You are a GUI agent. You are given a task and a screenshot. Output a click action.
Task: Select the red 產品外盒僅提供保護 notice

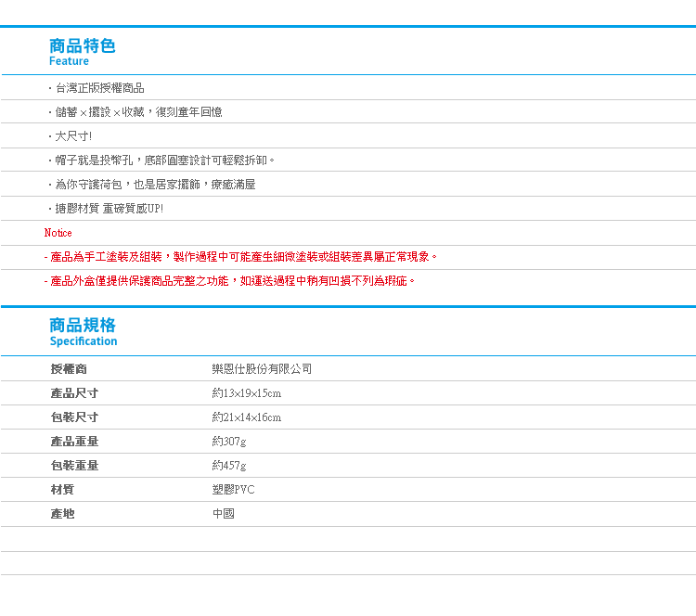click(229, 281)
